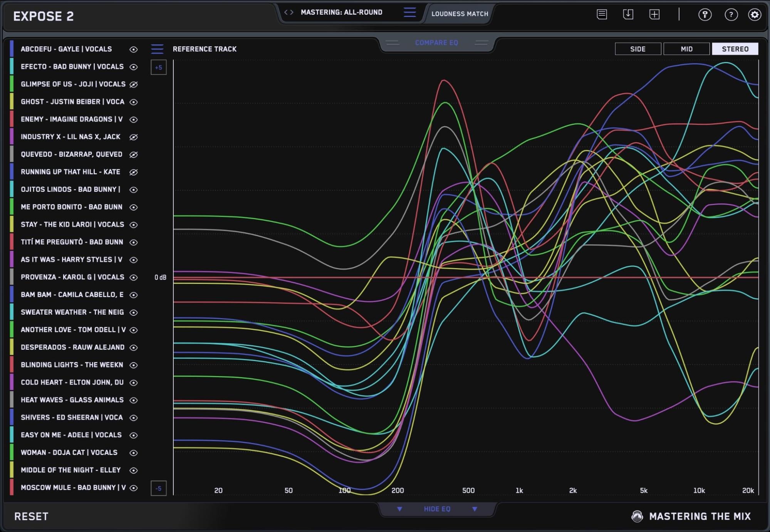
Task: Toggle eye icon for Cold Heart
Action: (134, 383)
